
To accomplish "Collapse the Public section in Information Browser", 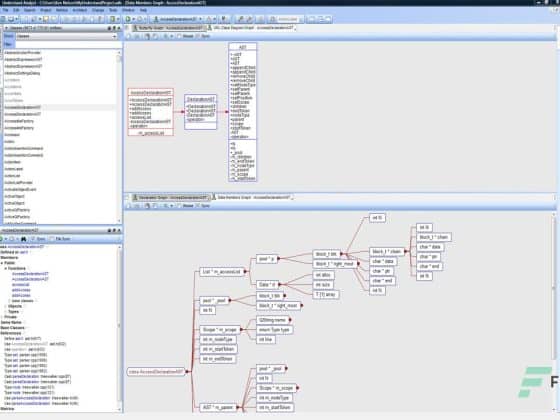I will 2,263.
